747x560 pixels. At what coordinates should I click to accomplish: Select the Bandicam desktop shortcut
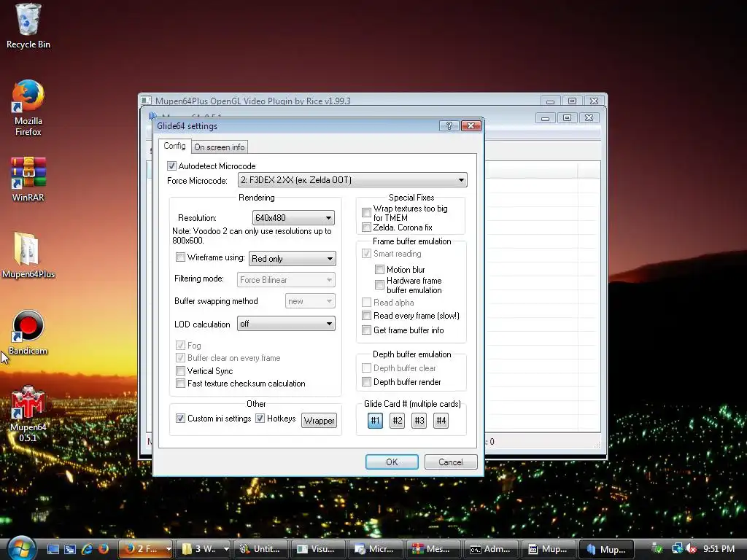(x=28, y=332)
